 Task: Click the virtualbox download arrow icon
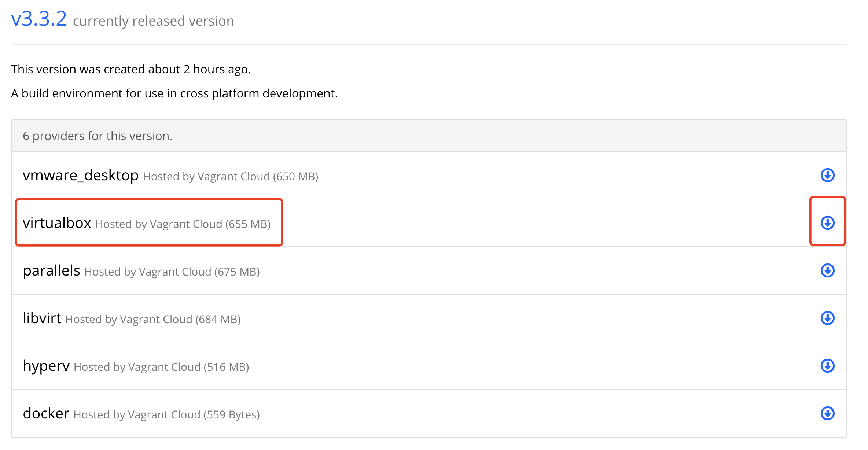coord(827,223)
